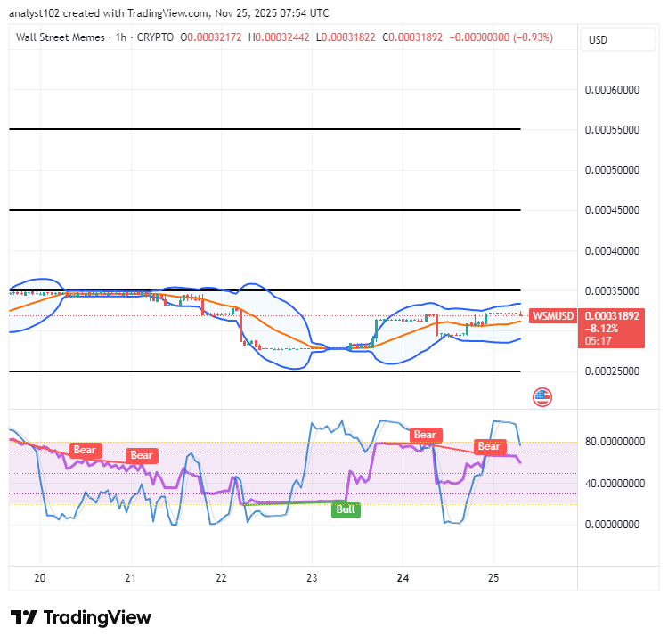Click the 0.00060000 price axis label

pyautogui.click(x=612, y=90)
